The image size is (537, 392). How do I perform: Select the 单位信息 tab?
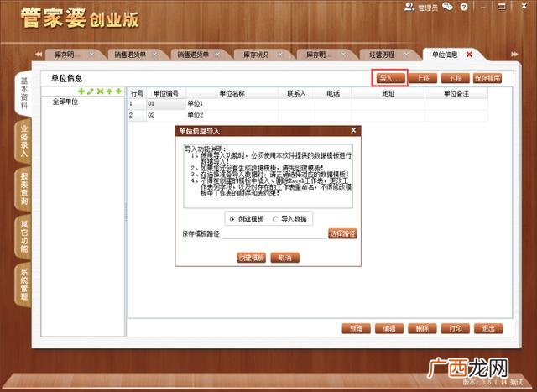click(x=445, y=55)
